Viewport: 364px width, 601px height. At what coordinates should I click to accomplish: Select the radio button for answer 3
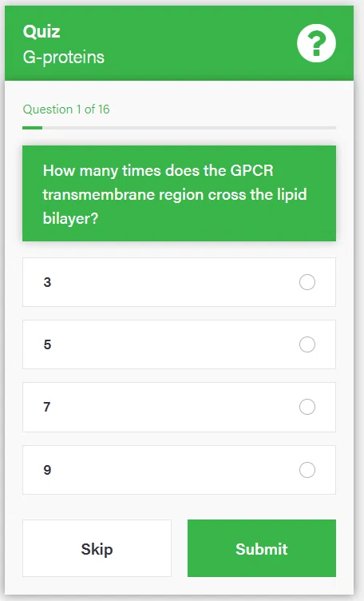coord(307,282)
